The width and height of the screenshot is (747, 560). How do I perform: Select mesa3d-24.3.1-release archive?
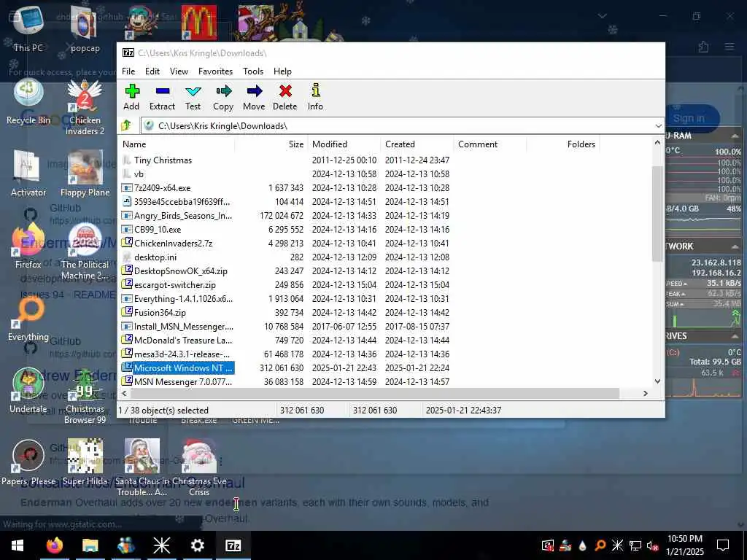coord(182,354)
